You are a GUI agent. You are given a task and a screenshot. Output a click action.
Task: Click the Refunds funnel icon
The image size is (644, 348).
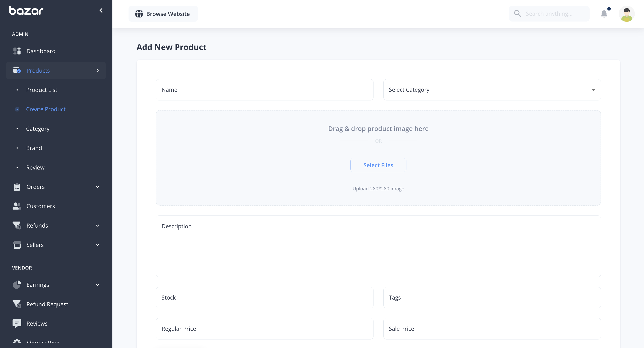tap(17, 225)
